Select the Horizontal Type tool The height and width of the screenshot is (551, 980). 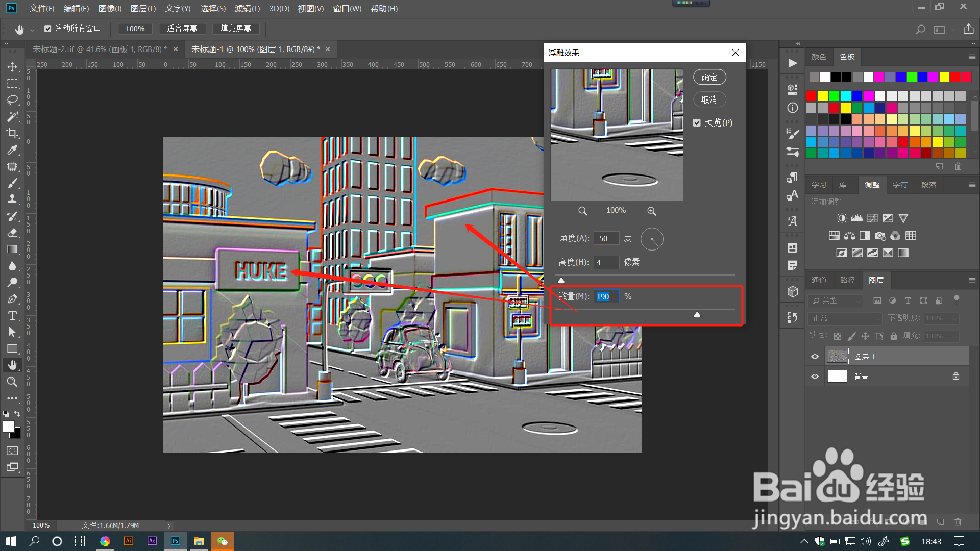(x=12, y=316)
